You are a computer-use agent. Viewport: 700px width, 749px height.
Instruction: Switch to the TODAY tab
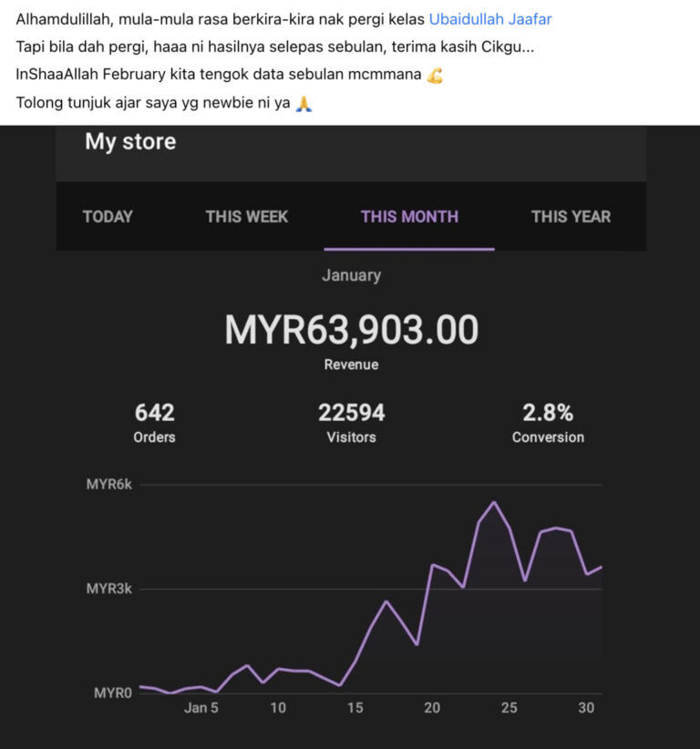108,217
